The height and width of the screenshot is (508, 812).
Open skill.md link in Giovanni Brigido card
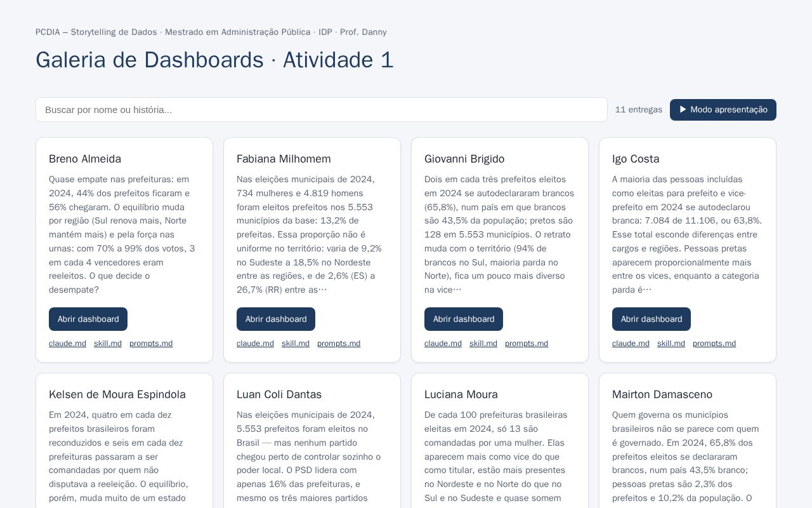click(483, 344)
